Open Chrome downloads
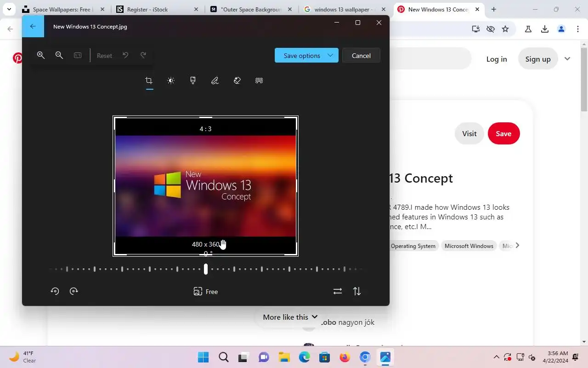Viewport: 588px width, 368px height. (545, 29)
